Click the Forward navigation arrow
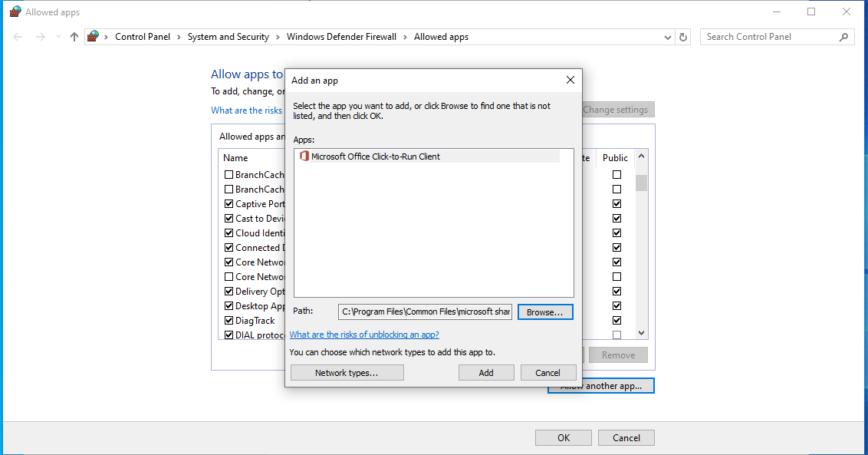868x455 pixels. 40,37
